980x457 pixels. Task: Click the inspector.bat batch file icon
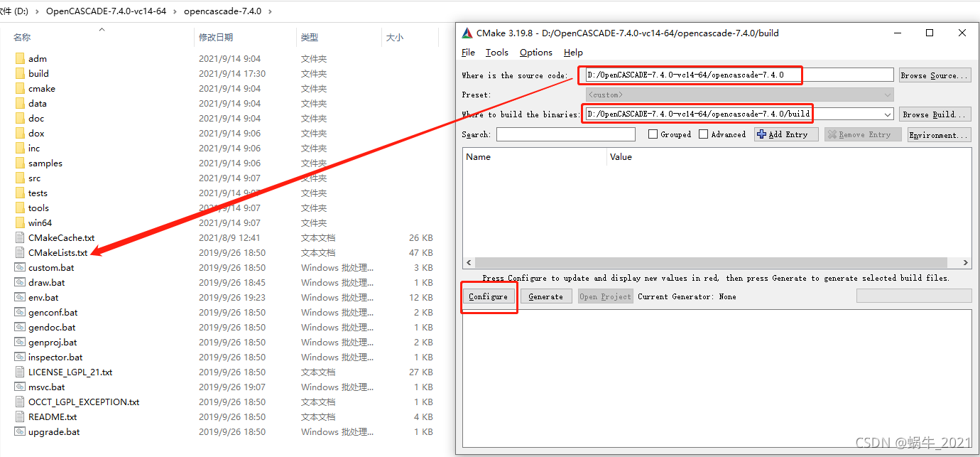pos(20,357)
